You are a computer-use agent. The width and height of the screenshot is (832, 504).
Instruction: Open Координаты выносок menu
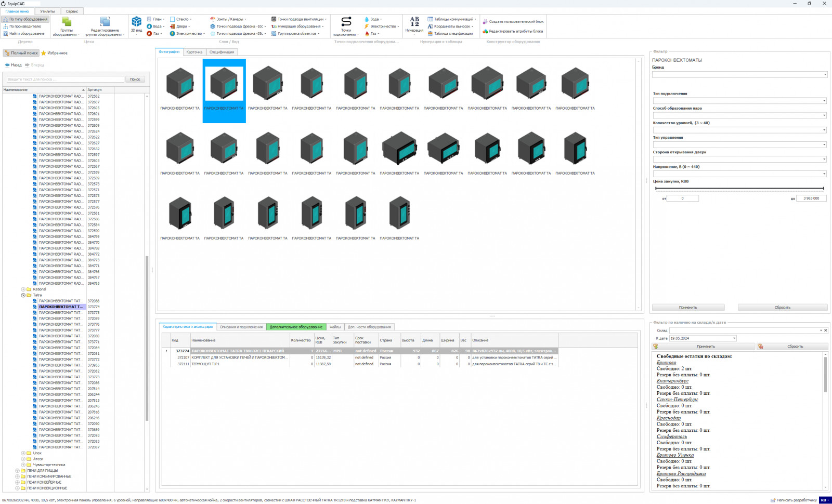pyautogui.click(x=450, y=26)
